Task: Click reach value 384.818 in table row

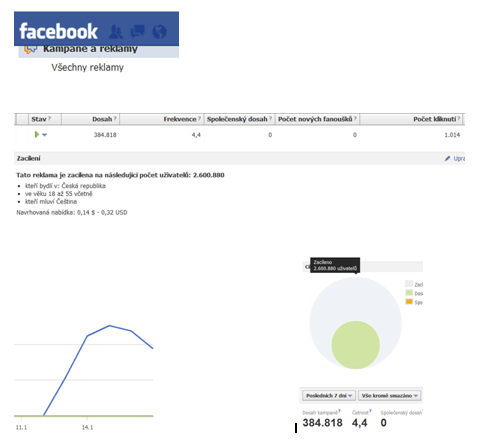Action: (x=105, y=135)
